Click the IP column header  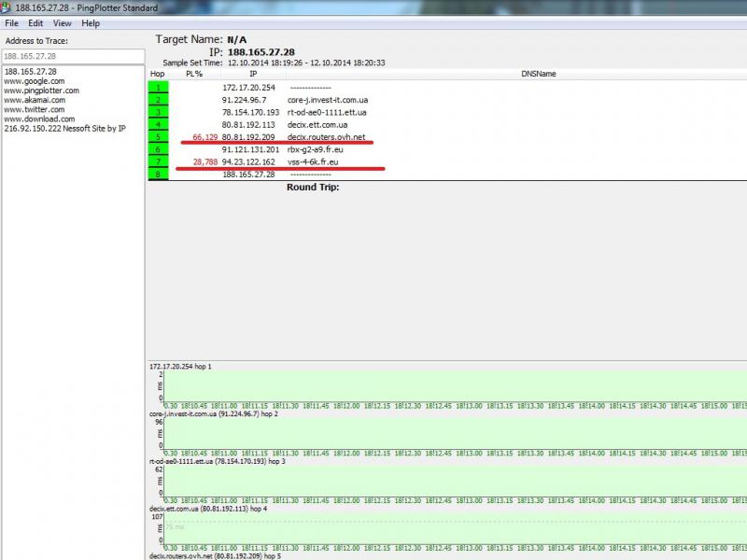click(x=253, y=74)
